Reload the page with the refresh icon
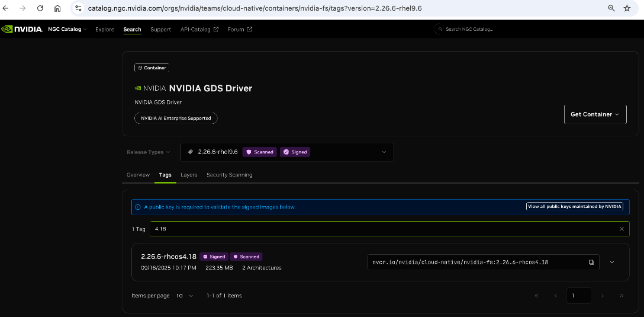The image size is (644, 317). click(x=40, y=8)
